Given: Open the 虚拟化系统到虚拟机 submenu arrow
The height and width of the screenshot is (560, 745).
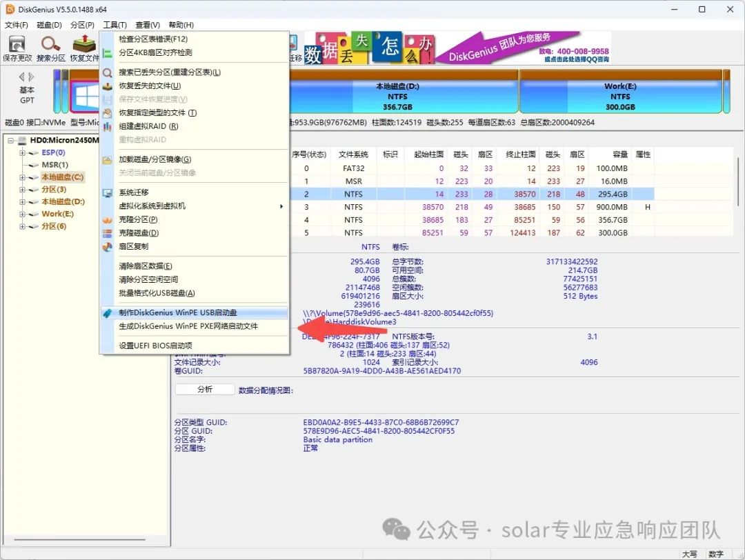Looking at the screenshot, I should pos(281,206).
